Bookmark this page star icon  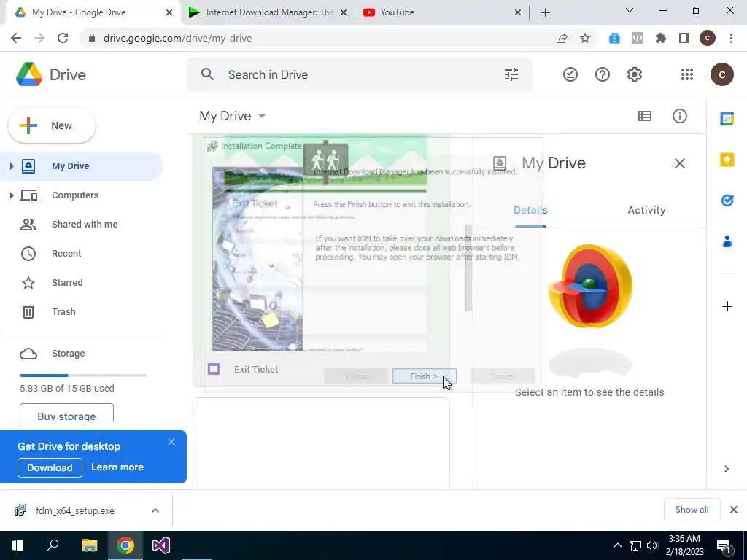[x=585, y=38]
